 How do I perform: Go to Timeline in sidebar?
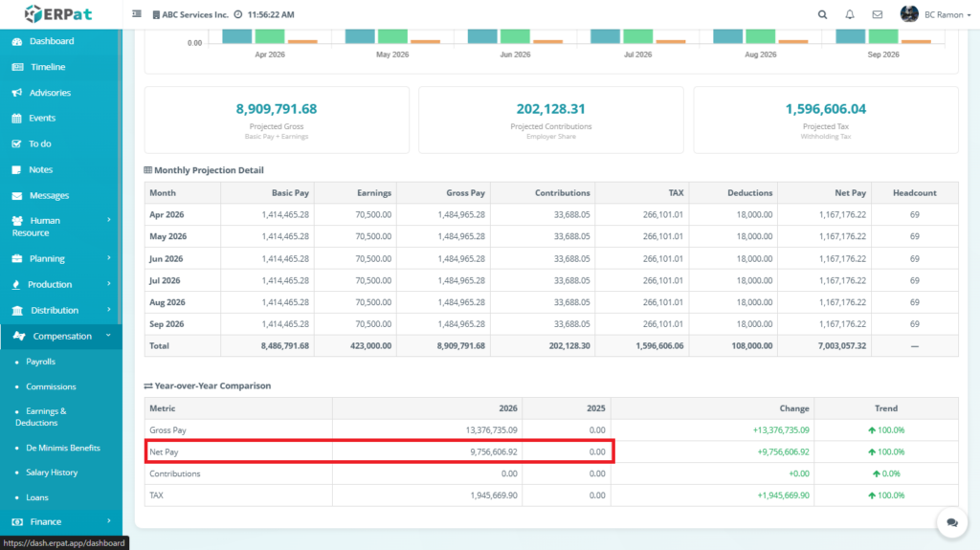click(x=48, y=67)
